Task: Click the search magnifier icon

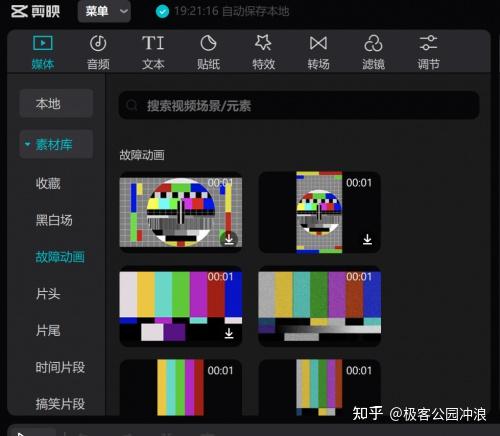Action: 131,105
